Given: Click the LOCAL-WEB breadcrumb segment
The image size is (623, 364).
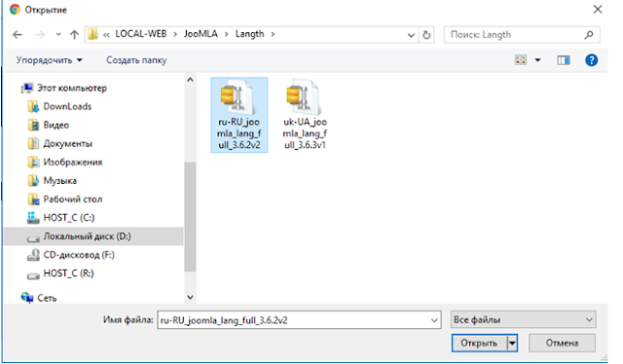Looking at the screenshot, I should point(141,34).
